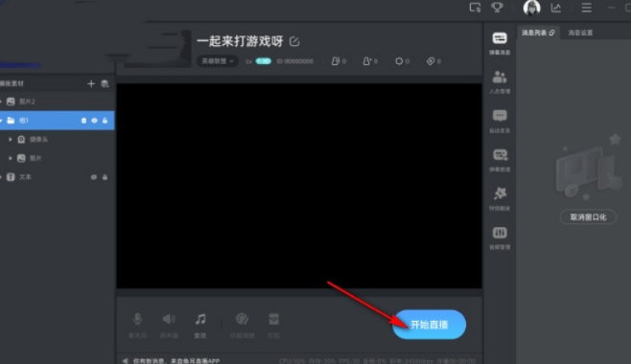Open the layers stack icon in materials panel

click(105, 83)
